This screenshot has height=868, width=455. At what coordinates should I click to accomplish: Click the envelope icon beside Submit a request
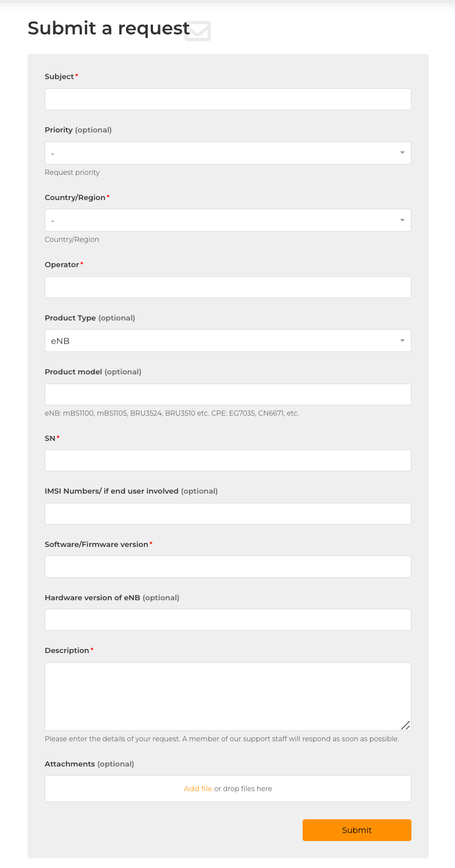(198, 31)
